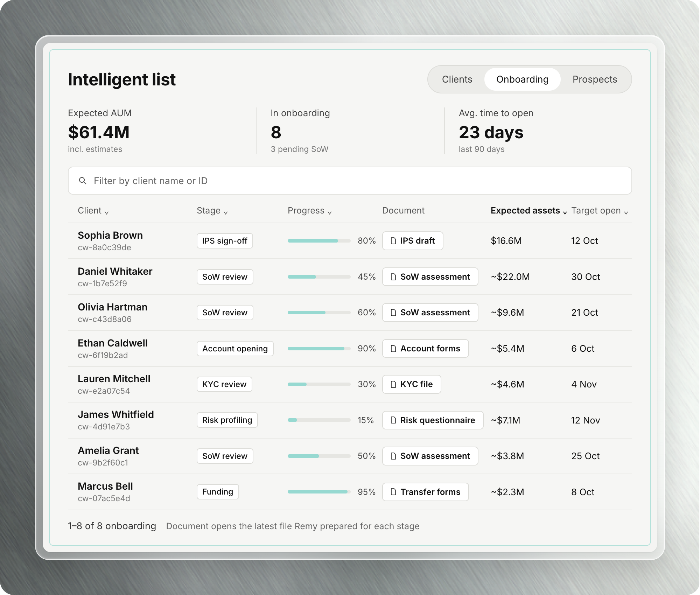This screenshot has height=595, width=700.
Task: Click the file icon on Risk questionnaire
Action: (x=393, y=420)
